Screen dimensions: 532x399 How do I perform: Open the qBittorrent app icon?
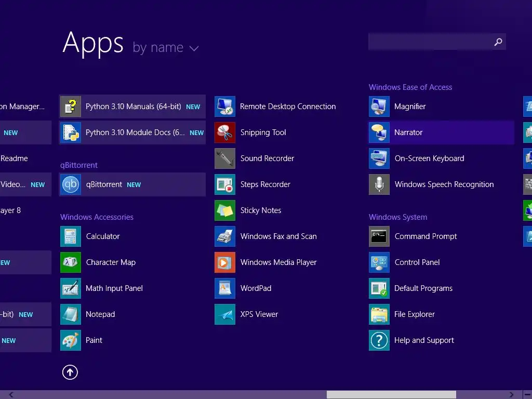(x=71, y=184)
